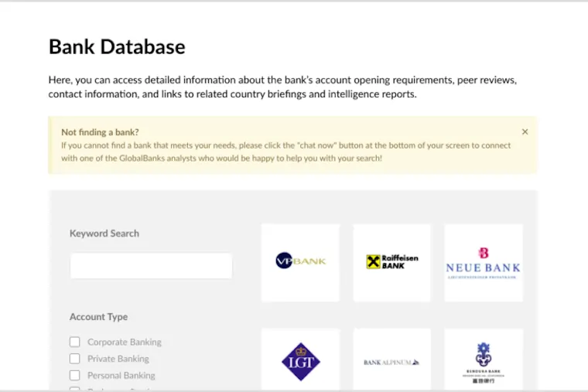Screen dimensions: 588x392
Task: Click the 'Account Type' label
Action: click(x=98, y=317)
